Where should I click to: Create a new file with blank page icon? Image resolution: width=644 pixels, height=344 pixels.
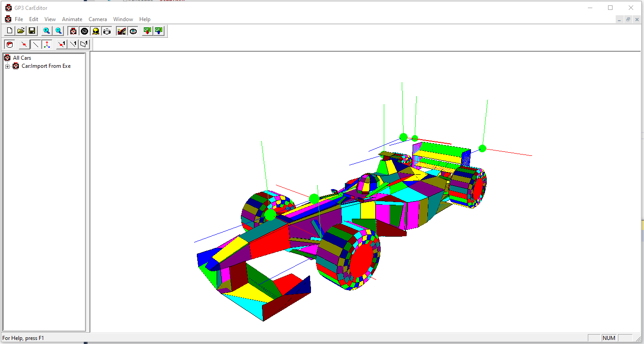coord(9,31)
